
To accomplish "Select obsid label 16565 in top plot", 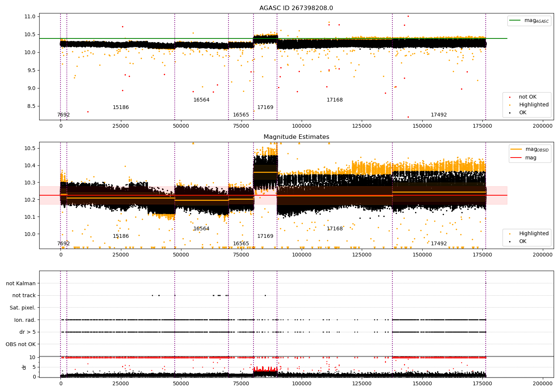I will 241,115.
